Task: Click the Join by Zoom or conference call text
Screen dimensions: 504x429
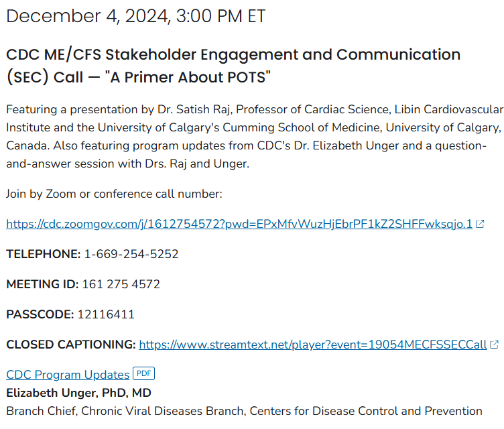Action: coord(114,194)
